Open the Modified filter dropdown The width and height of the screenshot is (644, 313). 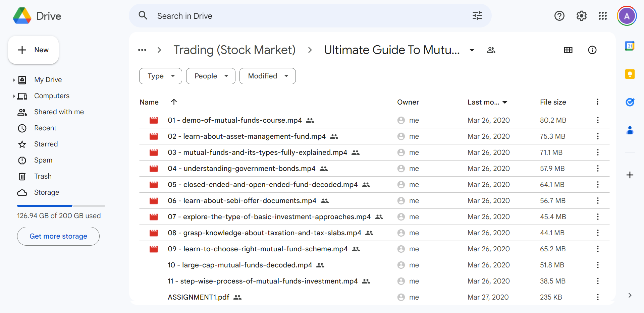coord(267,76)
